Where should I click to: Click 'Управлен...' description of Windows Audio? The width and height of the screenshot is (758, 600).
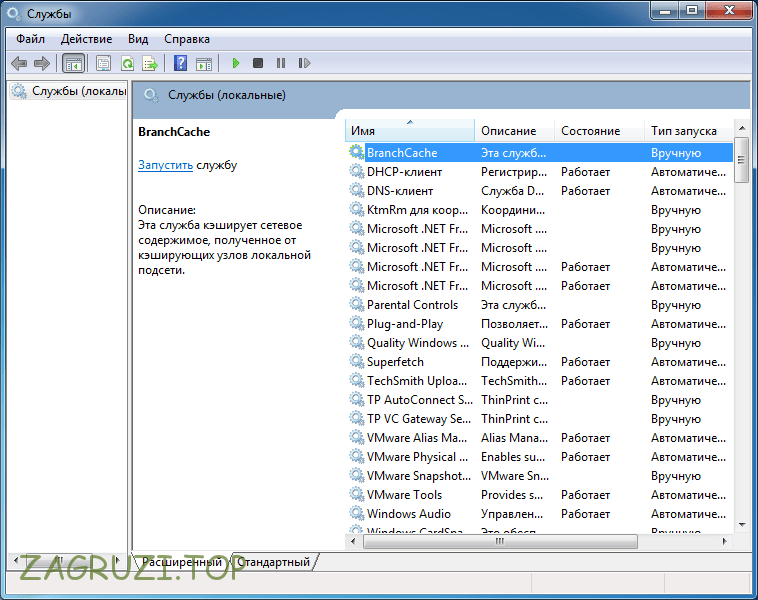(512, 513)
